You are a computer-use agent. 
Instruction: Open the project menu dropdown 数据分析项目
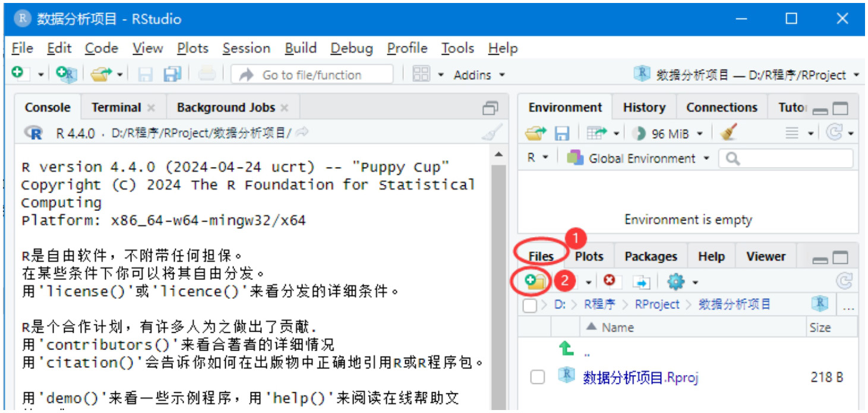pyautogui.click(x=747, y=75)
